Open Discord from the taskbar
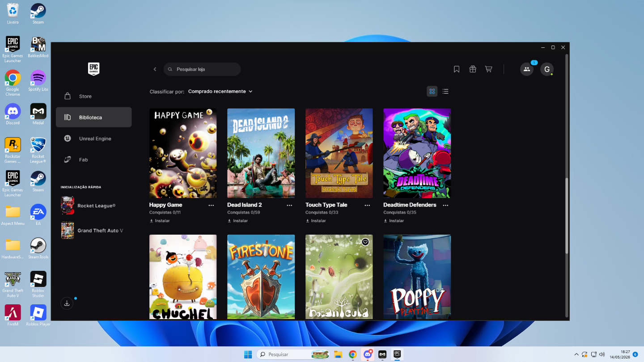644x362 pixels. pos(368,354)
